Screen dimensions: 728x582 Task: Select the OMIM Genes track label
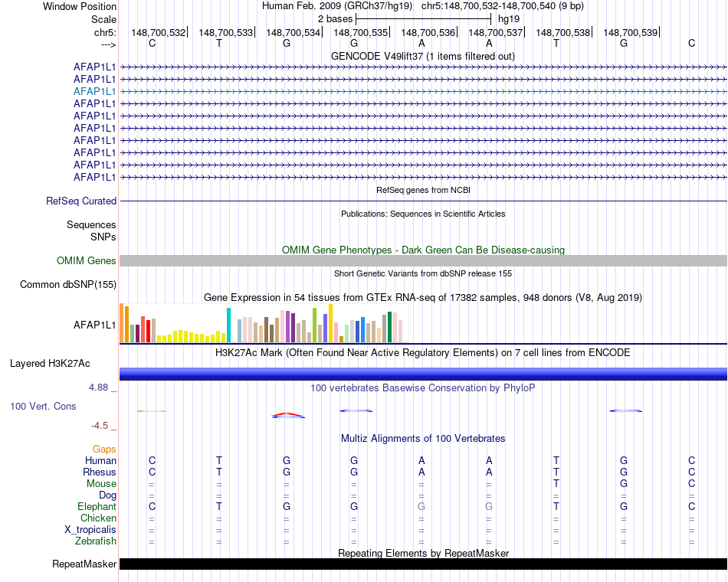coord(86,261)
